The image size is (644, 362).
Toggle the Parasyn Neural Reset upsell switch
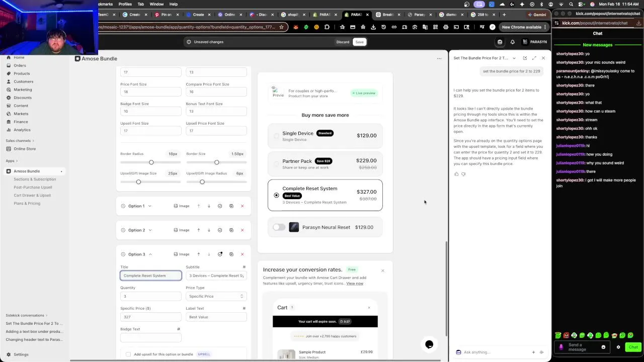tap(279, 227)
